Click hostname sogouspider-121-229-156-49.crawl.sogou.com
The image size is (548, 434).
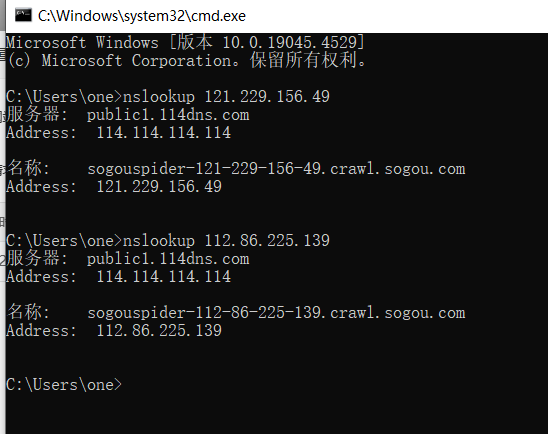[276, 169]
